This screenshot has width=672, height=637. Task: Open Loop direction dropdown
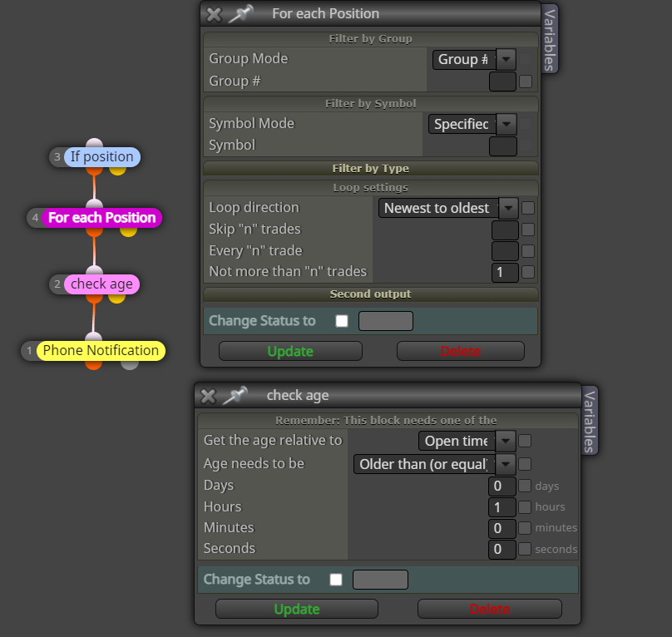tap(448, 209)
